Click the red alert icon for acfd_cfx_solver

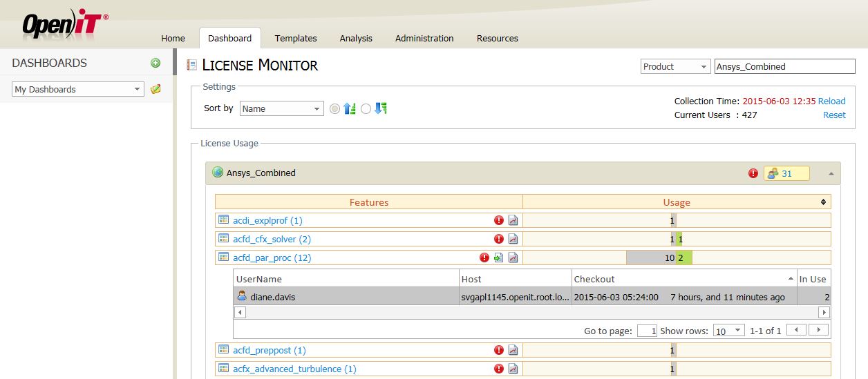tap(499, 239)
